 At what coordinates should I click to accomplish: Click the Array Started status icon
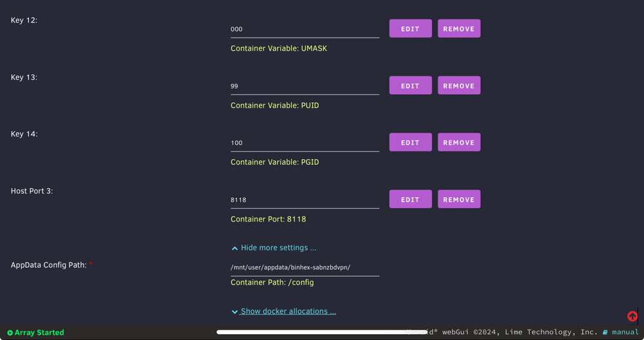click(10, 333)
